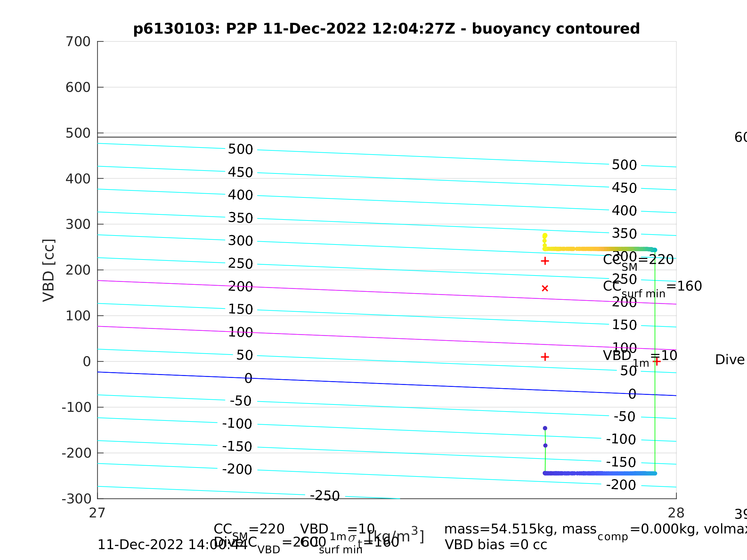Click the highest purple data point
747x560 pixels.
pyautogui.click(x=545, y=428)
